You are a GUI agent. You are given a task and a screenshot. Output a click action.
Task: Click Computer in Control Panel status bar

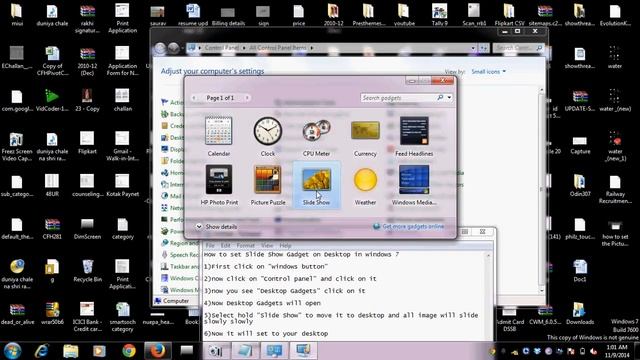[172, 301]
